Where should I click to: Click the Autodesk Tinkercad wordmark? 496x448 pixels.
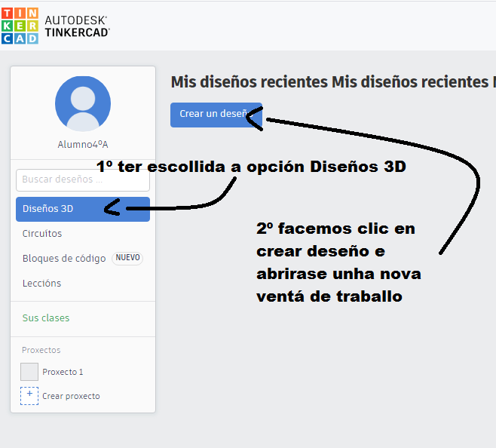tap(78, 26)
